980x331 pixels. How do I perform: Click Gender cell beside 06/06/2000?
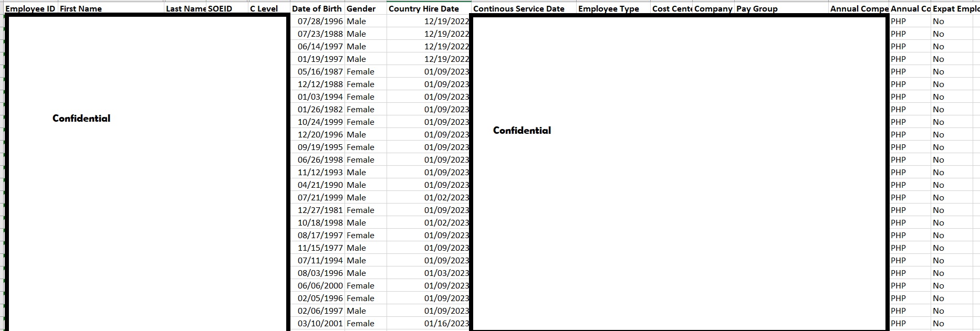pyautogui.click(x=360, y=285)
